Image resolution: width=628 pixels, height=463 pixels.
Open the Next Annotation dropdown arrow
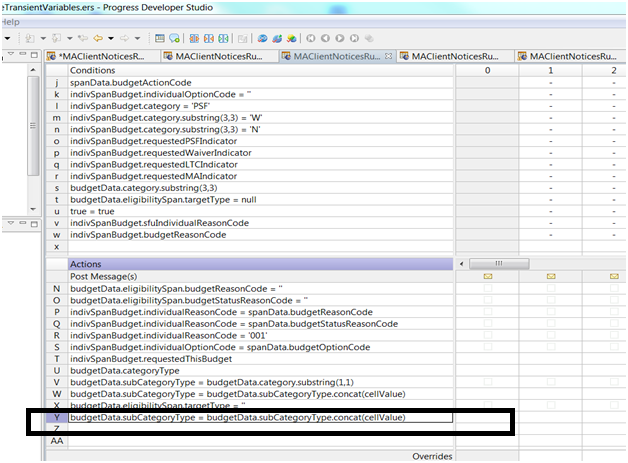point(43,38)
